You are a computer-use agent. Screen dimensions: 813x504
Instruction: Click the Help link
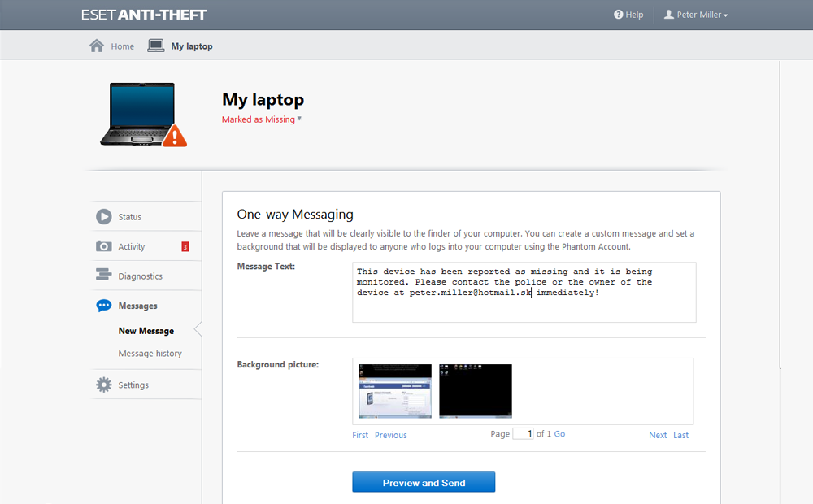[634, 15]
